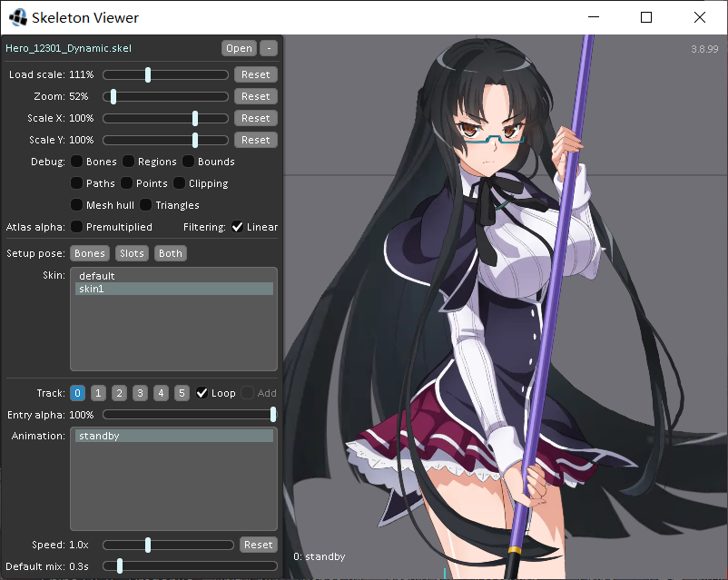This screenshot has width=728, height=580.
Task: Enable Premultiplied atlas alpha
Action: [76, 227]
